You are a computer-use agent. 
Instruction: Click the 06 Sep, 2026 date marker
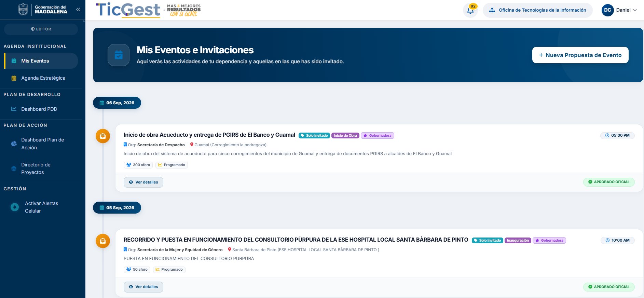(x=117, y=103)
